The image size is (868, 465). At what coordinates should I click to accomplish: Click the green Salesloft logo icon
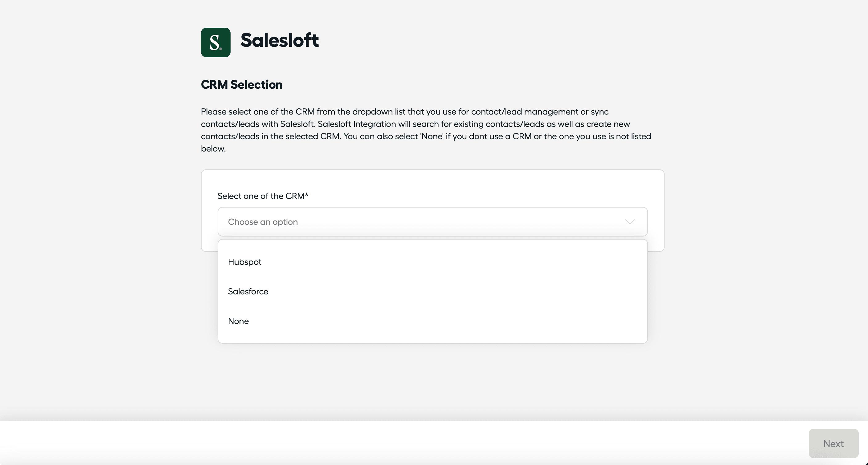tap(216, 42)
